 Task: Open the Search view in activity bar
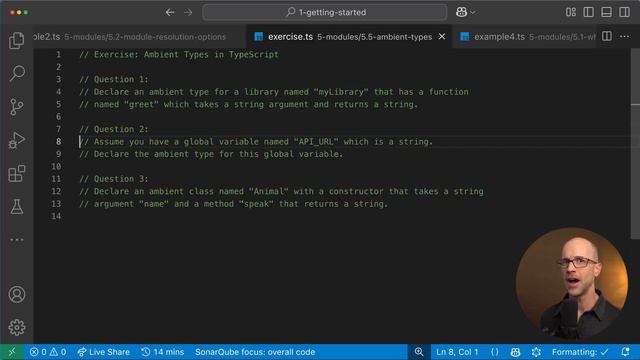click(17, 73)
